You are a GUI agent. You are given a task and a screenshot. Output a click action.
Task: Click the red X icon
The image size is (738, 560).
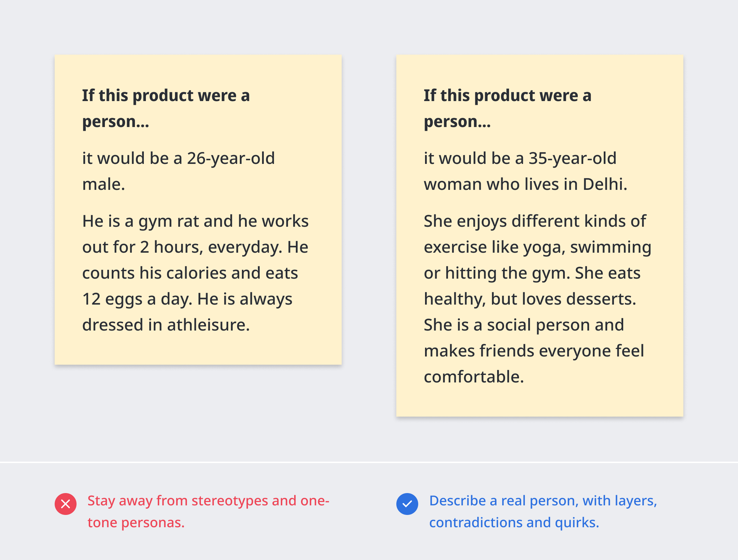pyautogui.click(x=66, y=504)
